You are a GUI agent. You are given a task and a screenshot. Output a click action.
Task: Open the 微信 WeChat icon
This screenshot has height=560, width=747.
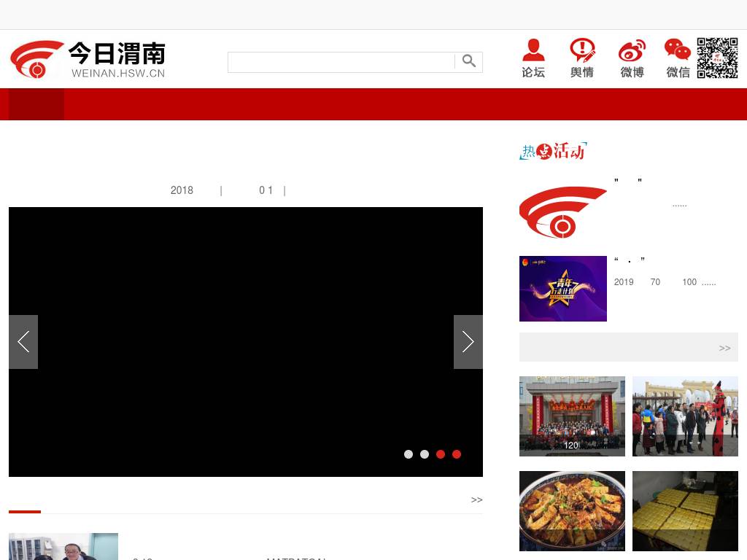point(678,58)
